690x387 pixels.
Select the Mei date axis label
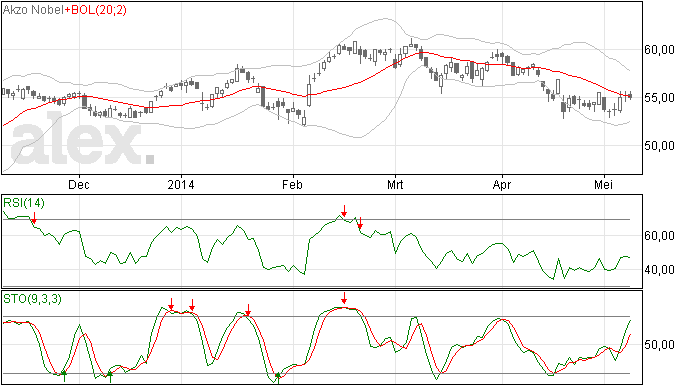(604, 185)
